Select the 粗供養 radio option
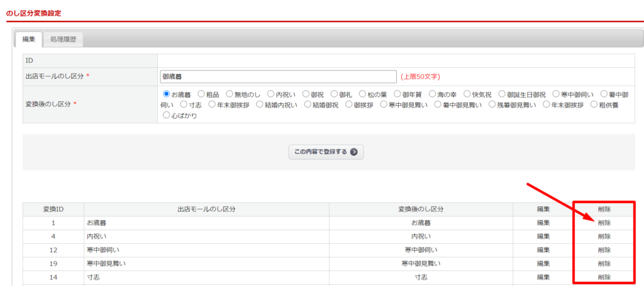 pos(594,105)
